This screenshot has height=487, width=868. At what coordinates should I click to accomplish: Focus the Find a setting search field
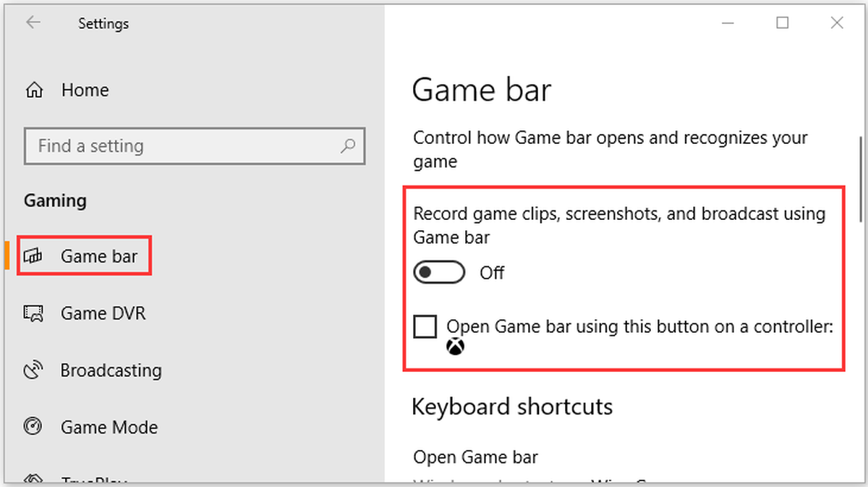(195, 145)
